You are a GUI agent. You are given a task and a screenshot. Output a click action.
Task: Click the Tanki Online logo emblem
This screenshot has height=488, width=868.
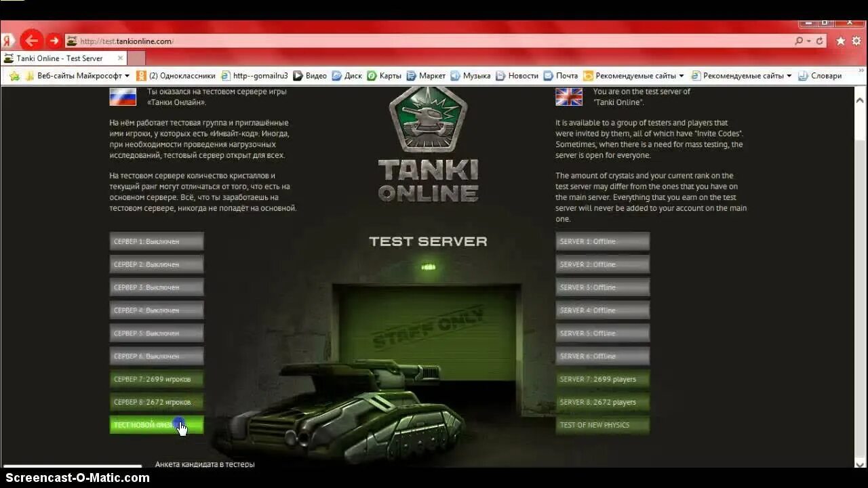(x=428, y=119)
